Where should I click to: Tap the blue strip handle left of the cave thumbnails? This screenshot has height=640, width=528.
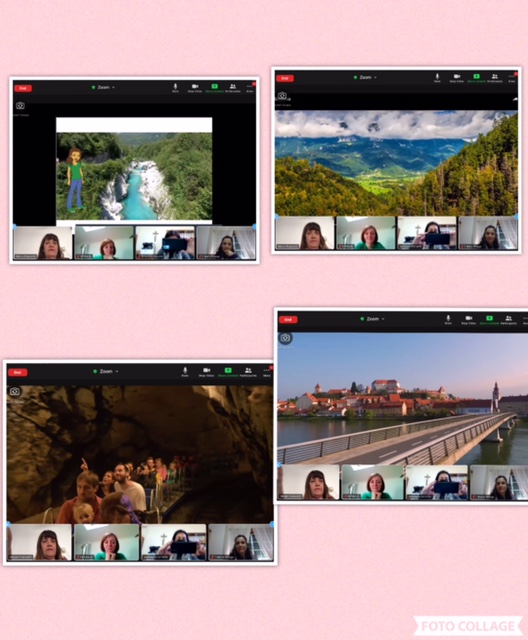point(9,524)
